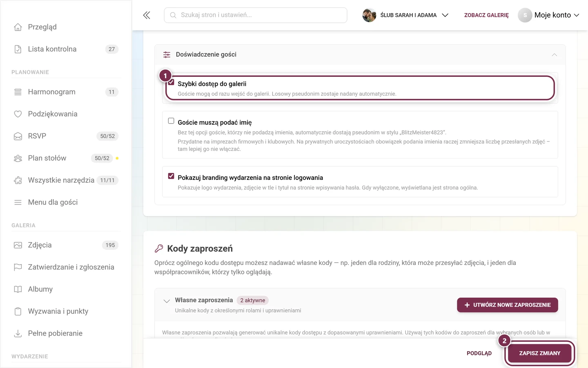Screen dimensions: 588x368
Task: Click the Plan stołów people icon
Action: (x=18, y=158)
